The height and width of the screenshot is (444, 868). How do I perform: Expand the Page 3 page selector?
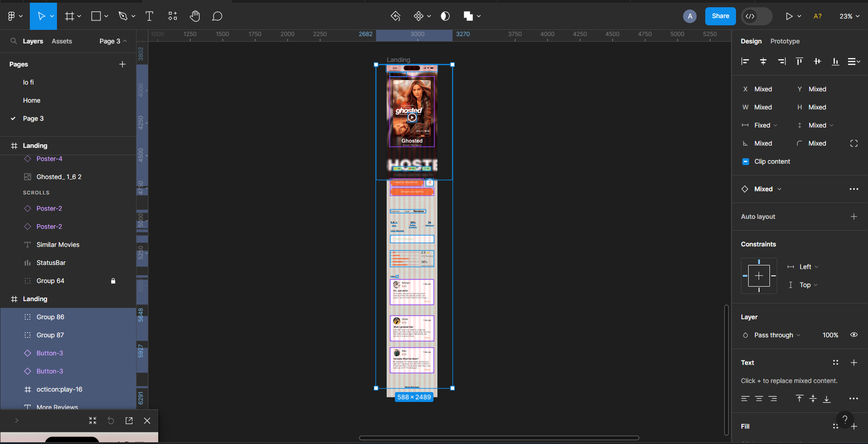tap(113, 41)
